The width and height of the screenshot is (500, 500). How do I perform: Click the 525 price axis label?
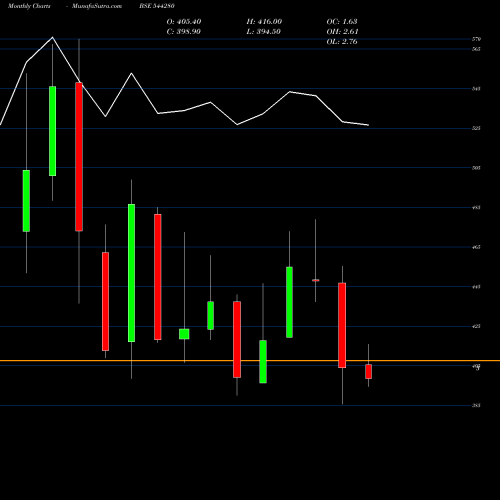pos(476,128)
